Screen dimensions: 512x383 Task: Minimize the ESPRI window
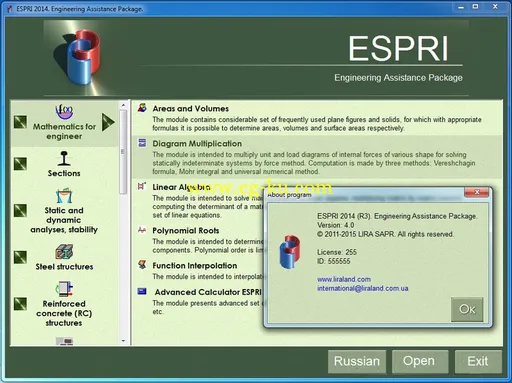pos(461,7)
